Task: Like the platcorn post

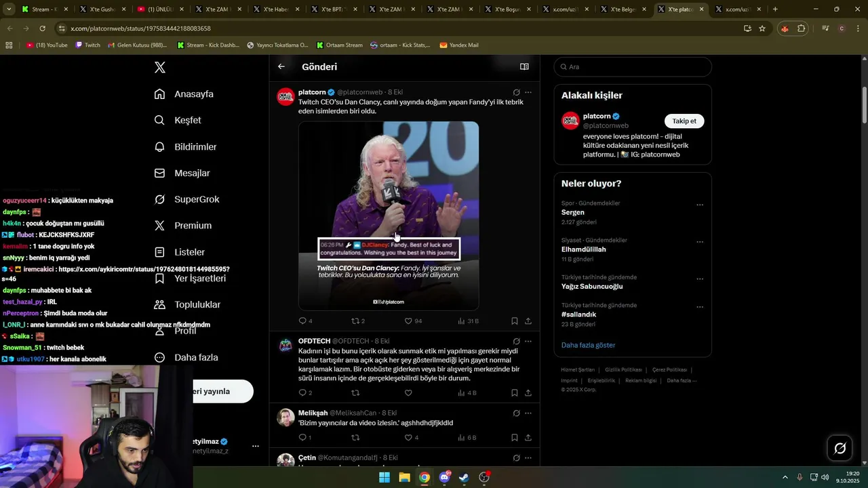Action: point(413,321)
